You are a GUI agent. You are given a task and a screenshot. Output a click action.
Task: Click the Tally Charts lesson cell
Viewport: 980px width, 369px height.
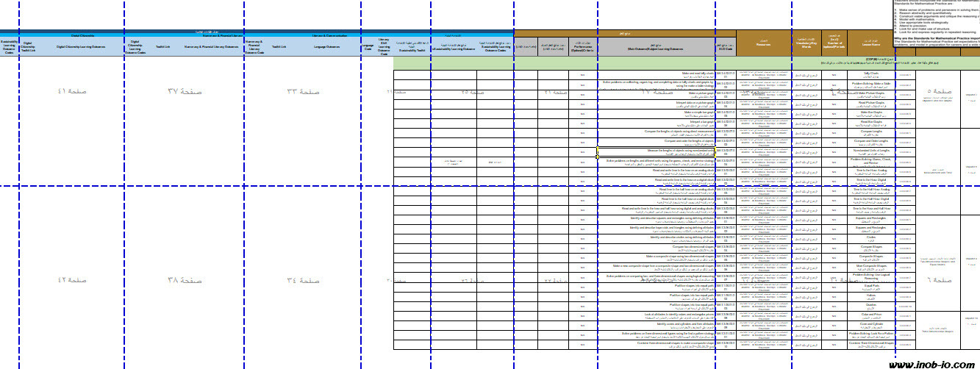[x=871, y=74]
